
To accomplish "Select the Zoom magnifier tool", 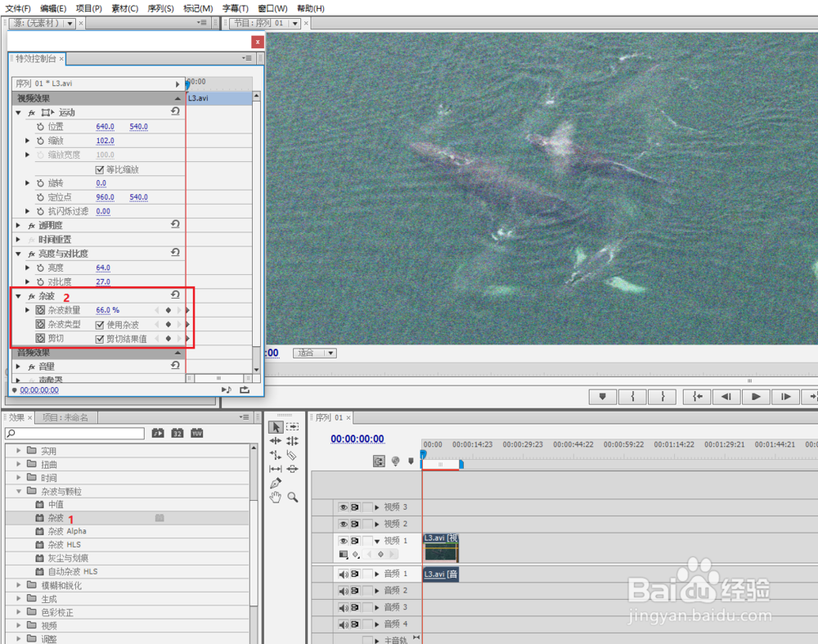I will 293,498.
